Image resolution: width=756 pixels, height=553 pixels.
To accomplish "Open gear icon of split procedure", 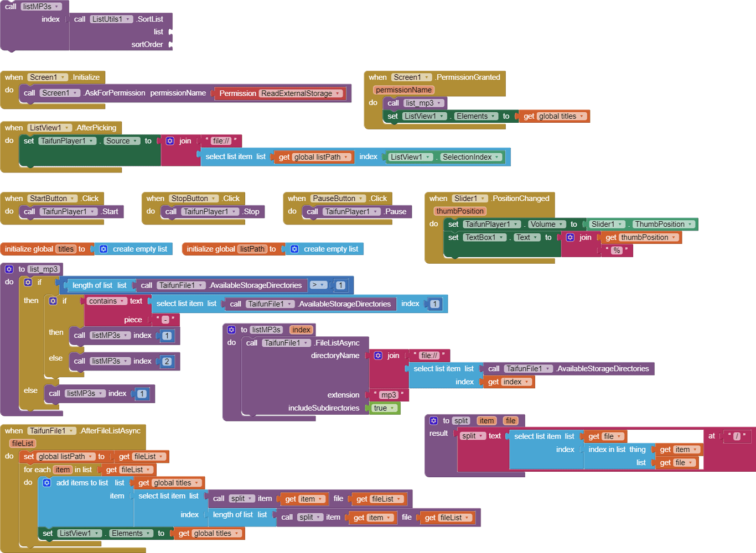I will click(434, 421).
